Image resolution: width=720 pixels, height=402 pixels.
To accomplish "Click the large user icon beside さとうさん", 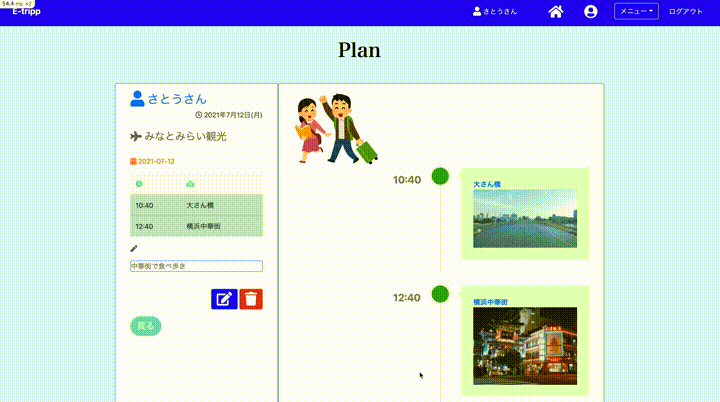I will (x=137, y=98).
